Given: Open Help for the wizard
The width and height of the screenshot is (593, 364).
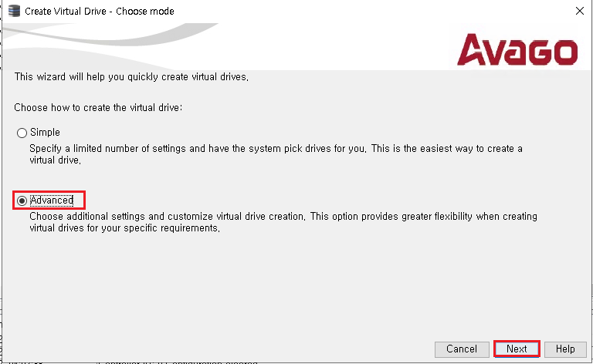Looking at the screenshot, I should (x=565, y=349).
